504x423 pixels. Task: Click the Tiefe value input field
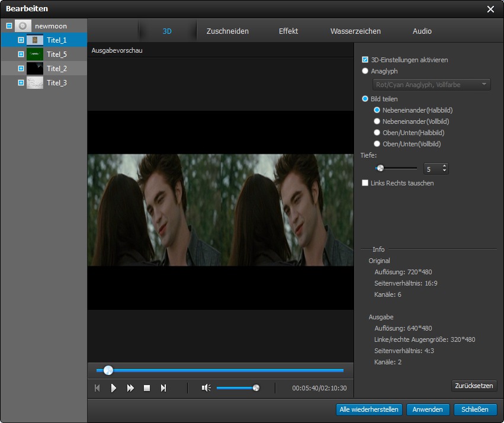tap(433, 169)
